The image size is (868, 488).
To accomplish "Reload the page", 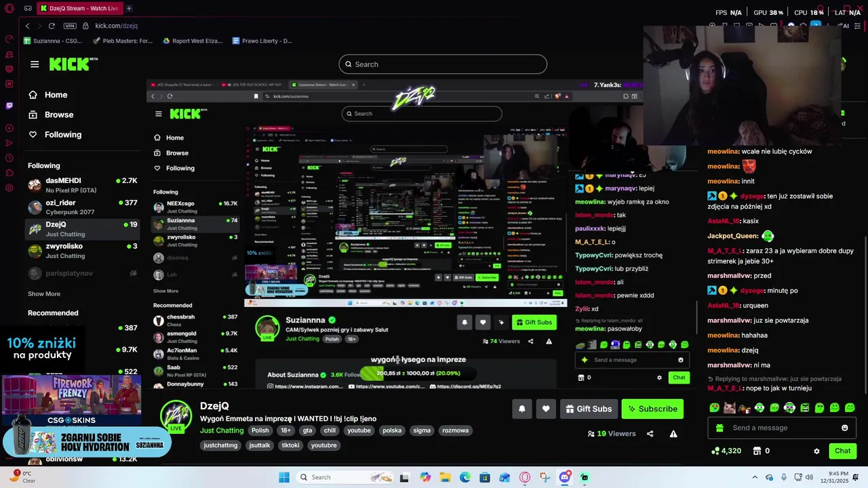I will 52,26.
